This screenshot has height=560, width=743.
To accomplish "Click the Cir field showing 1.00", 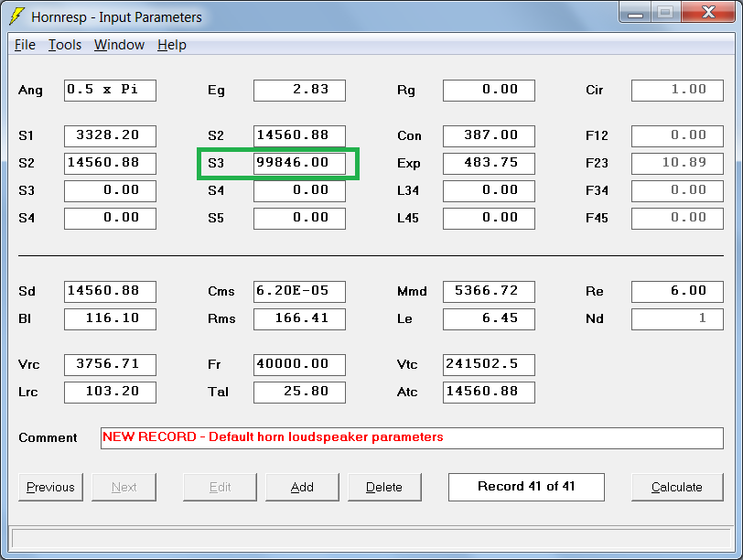I will [678, 91].
